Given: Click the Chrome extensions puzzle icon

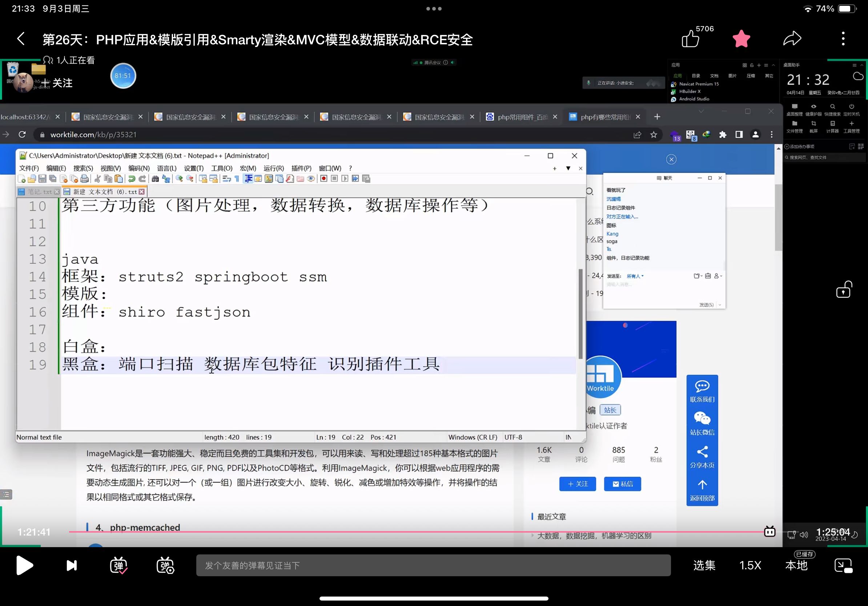Looking at the screenshot, I should click(723, 134).
